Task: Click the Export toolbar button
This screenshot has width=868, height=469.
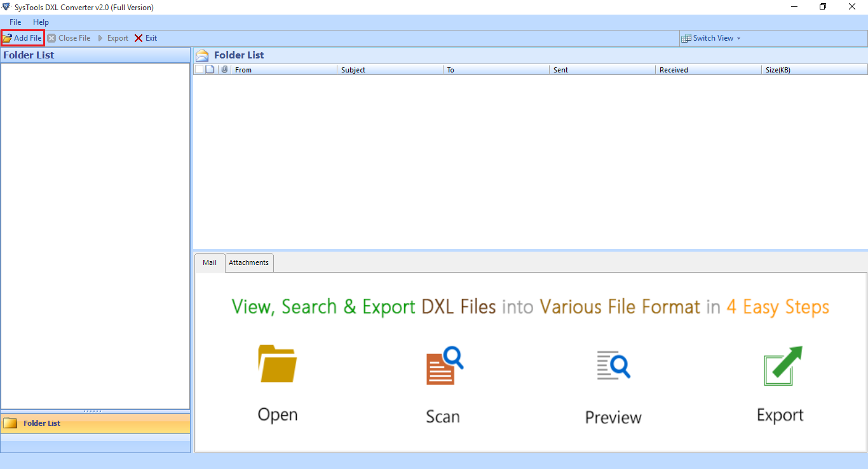Action: click(112, 38)
